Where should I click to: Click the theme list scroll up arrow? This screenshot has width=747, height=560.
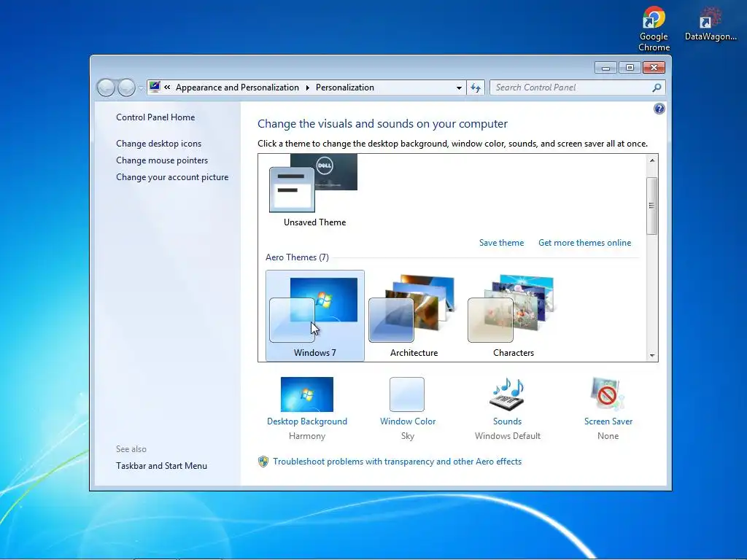pyautogui.click(x=652, y=160)
